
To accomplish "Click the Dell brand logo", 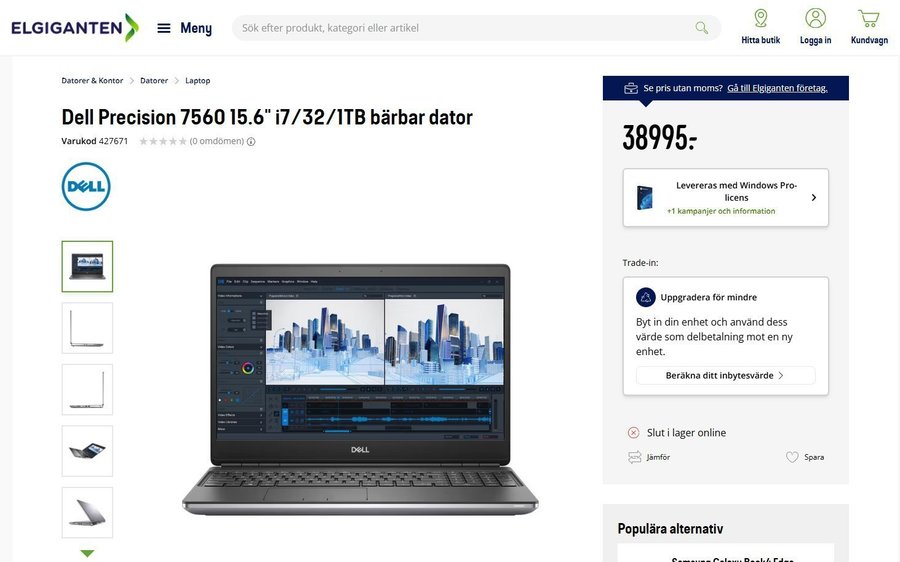I will (x=86, y=187).
